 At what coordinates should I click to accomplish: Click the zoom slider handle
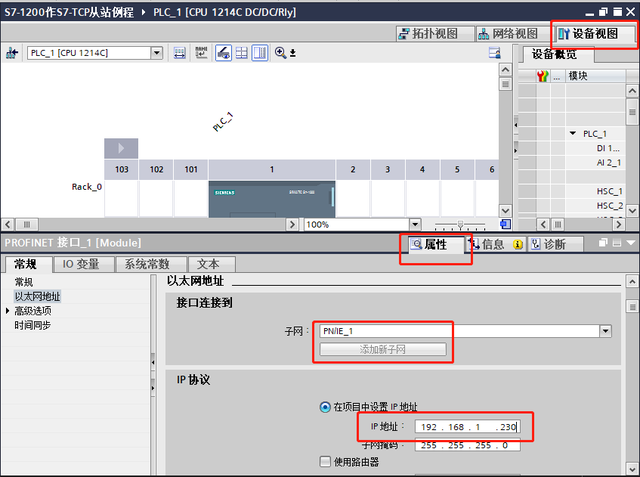460,224
